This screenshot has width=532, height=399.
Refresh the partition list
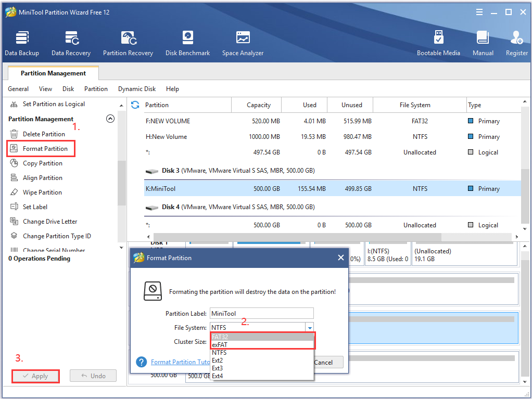(135, 105)
